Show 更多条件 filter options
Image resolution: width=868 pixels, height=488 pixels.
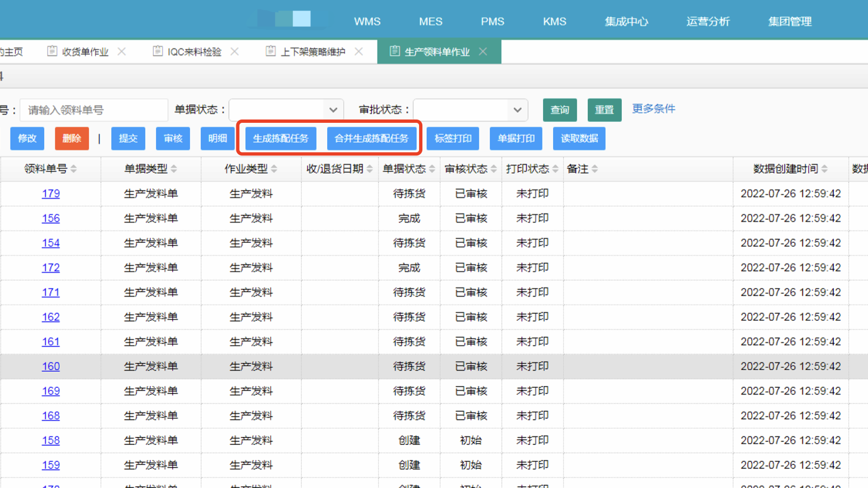pyautogui.click(x=653, y=109)
